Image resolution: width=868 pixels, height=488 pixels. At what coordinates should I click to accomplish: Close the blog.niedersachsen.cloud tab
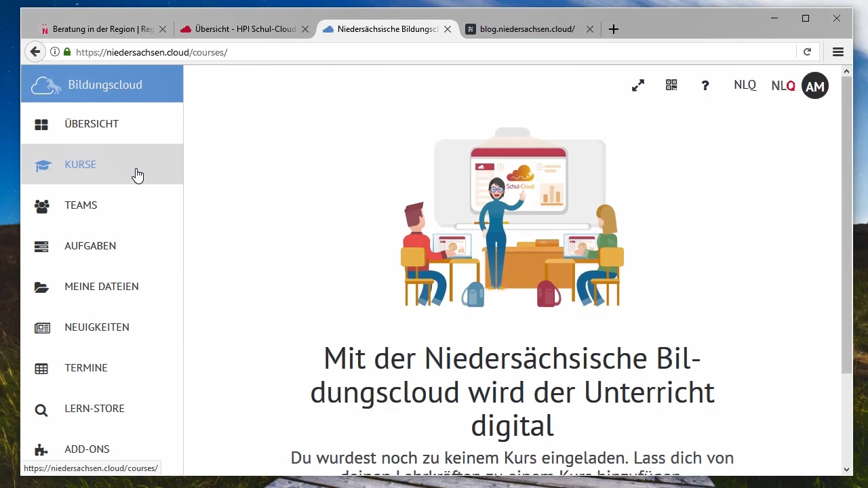[590, 29]
